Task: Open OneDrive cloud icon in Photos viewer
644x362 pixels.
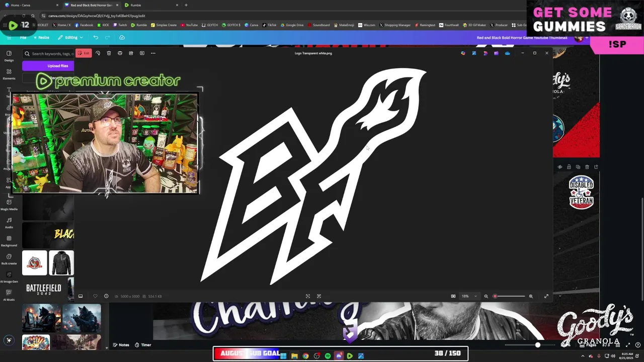Action: pos(507,53)
